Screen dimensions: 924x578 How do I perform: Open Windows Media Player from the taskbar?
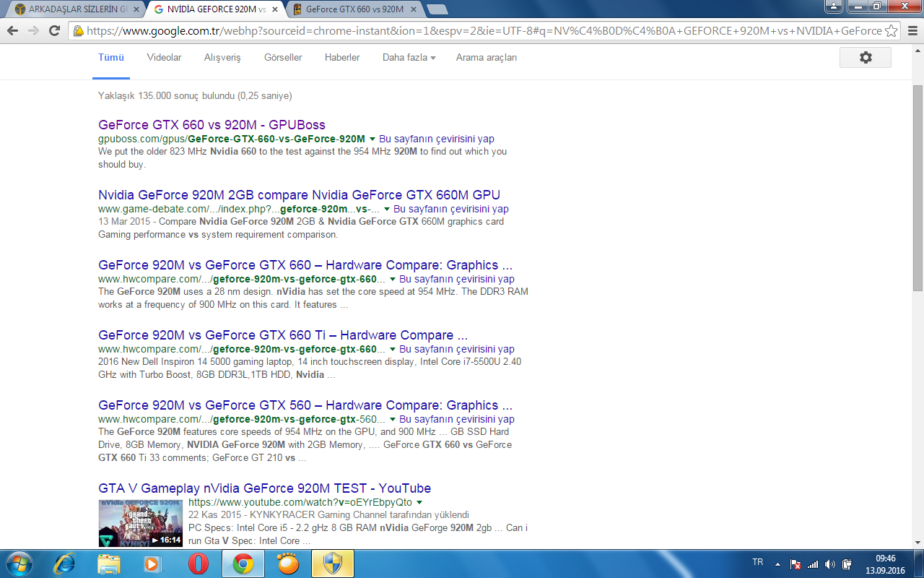[x=154, y=564]
